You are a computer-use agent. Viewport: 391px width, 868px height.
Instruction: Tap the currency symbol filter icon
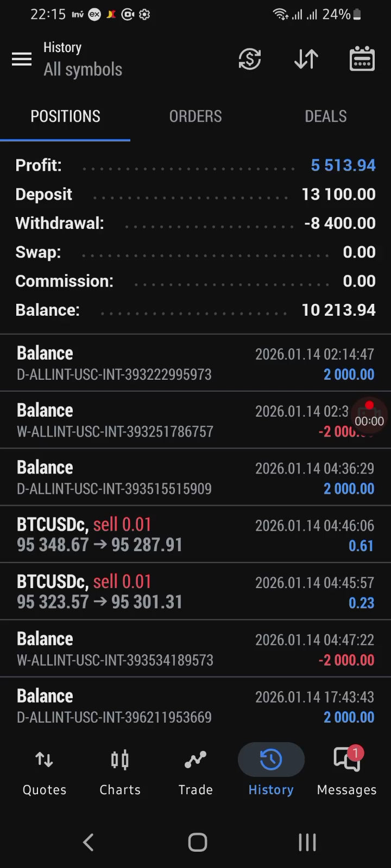click(250, 59)
